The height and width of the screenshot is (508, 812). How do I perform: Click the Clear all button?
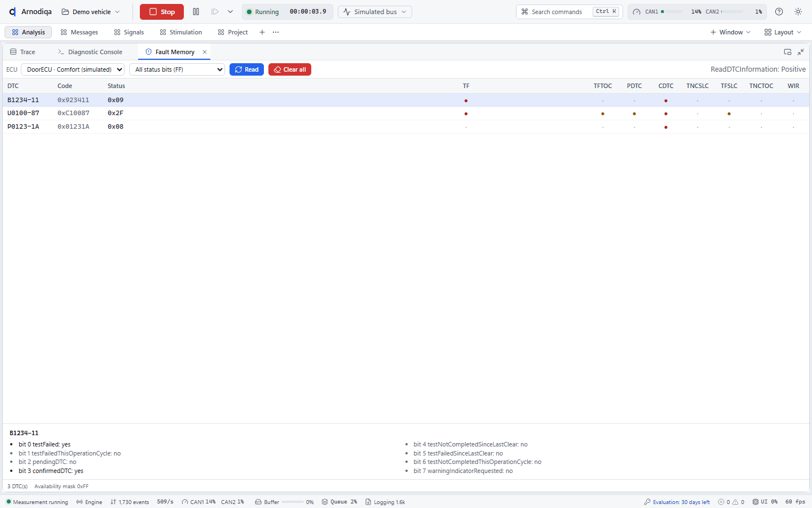290,69
